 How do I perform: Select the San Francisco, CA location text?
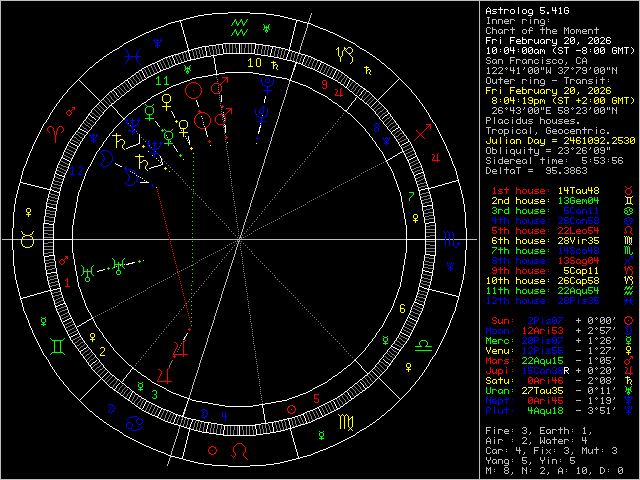point(534,60)
